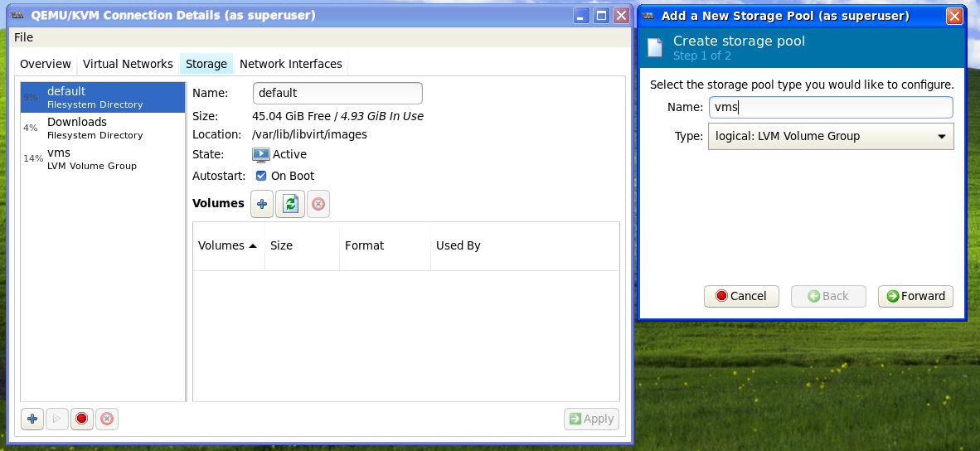Click the pool Name field containing default
The height and width of the screenshot is (451, 980).
337,93
